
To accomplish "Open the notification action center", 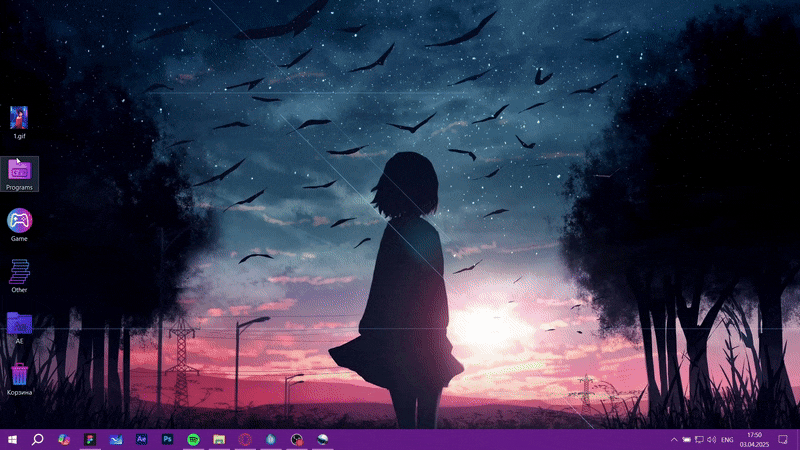I will pos(783,439).
